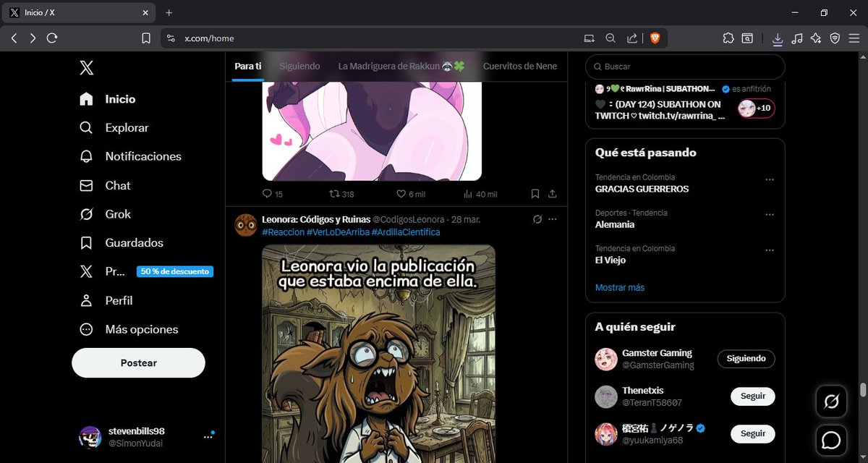Switch to the Siguiendo feed tab
This screenshot has height=463, width=868.
[299, 66]
